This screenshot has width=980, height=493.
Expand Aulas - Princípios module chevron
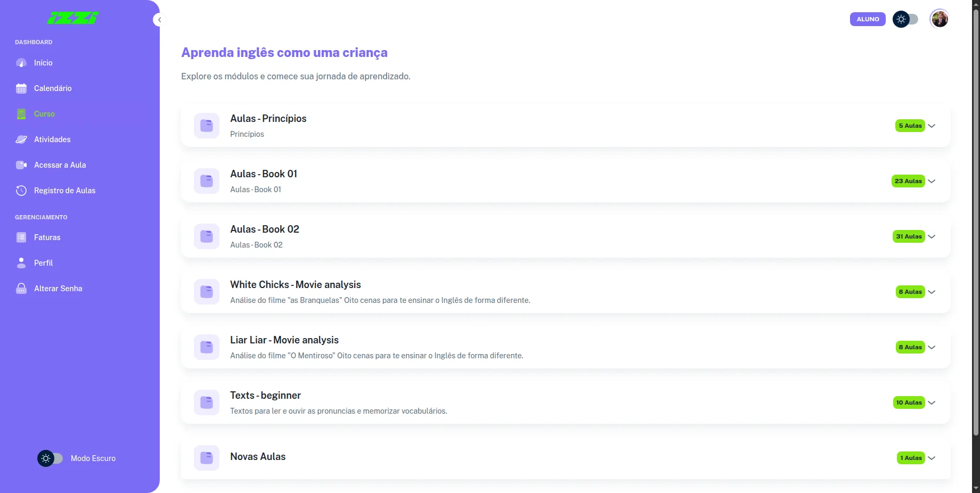click(x=932, y=126)
